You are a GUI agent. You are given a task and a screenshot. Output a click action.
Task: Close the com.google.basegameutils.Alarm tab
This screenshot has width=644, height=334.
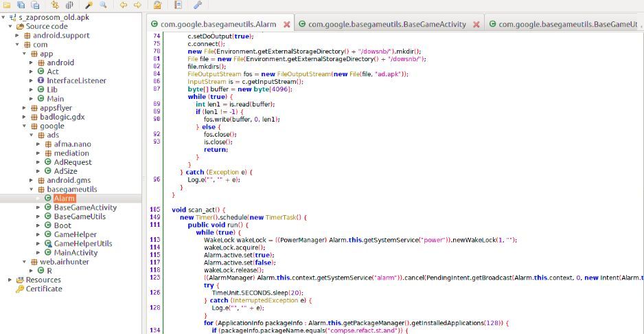point(286,24)
